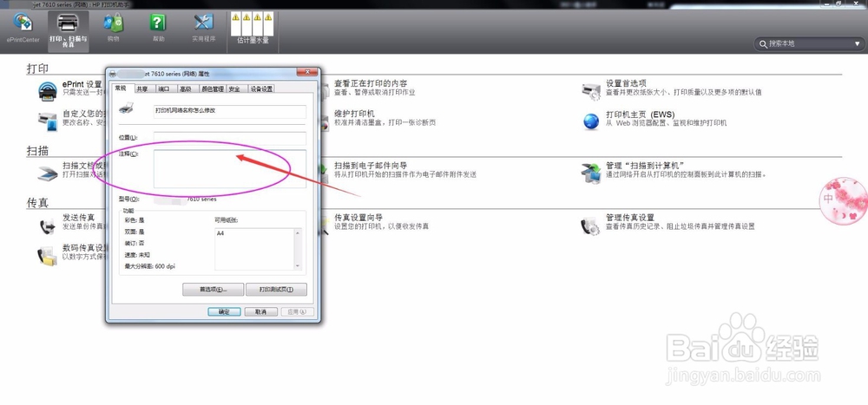Close the printer properties dialog

pos(306,73)
